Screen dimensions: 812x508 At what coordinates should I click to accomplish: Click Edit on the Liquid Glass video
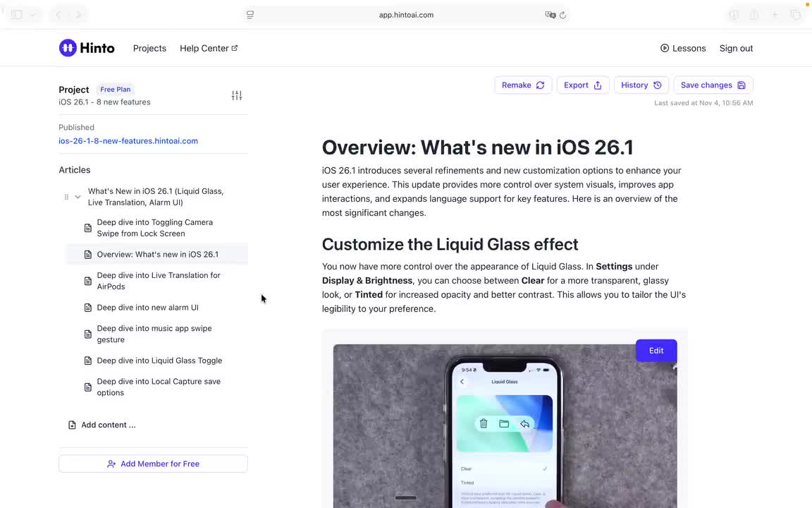656,351
